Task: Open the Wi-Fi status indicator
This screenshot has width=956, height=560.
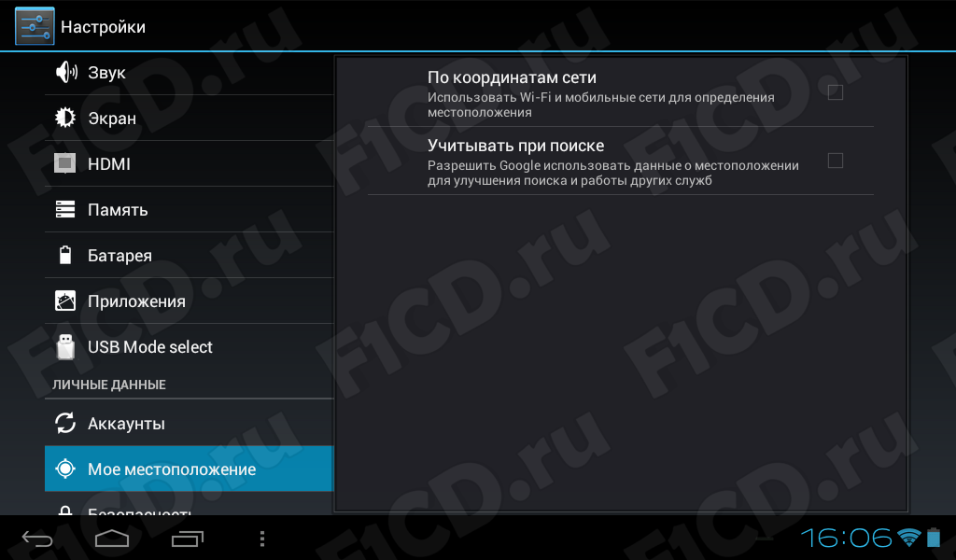Action: point(909,538)
